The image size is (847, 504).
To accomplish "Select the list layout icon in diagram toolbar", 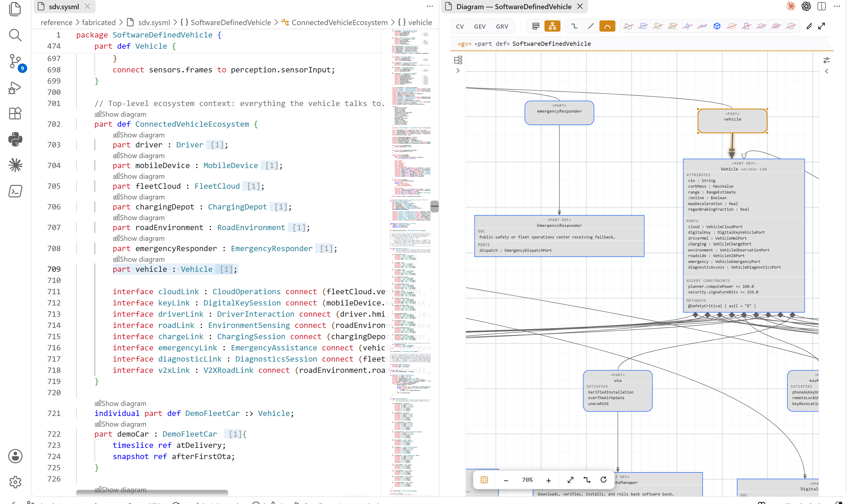I will 536,26.
